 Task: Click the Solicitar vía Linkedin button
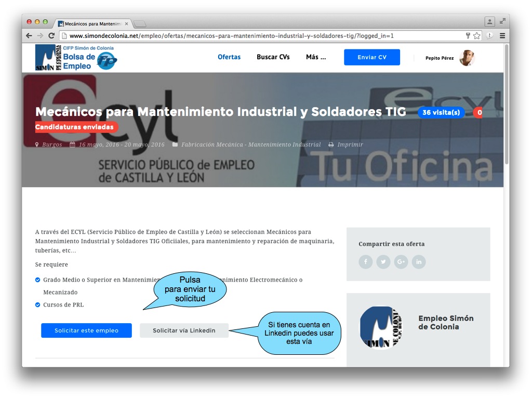point(184,330)
